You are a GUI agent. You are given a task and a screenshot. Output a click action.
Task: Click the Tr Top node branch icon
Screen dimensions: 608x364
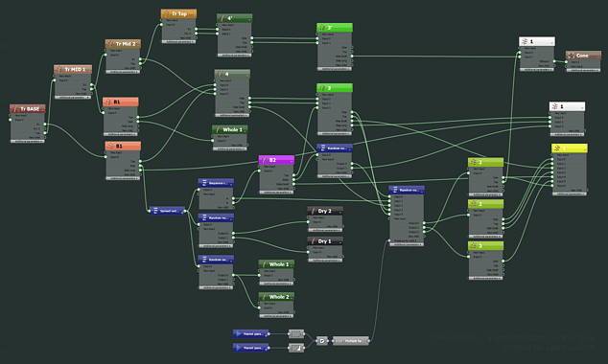click(x=167, y=13)
